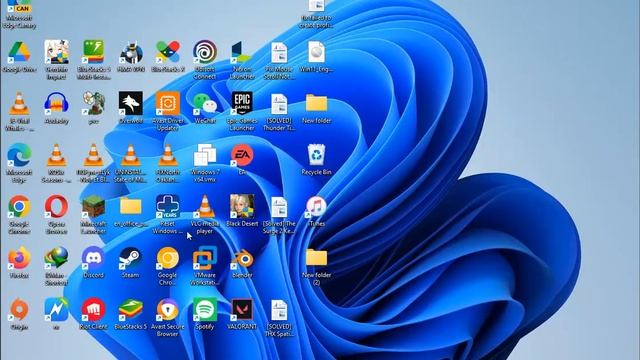The height and width of the screenshot is (360, 640).
Task: Select the Fix Mouse Scroll document file
Action: [x=279, y=53]
